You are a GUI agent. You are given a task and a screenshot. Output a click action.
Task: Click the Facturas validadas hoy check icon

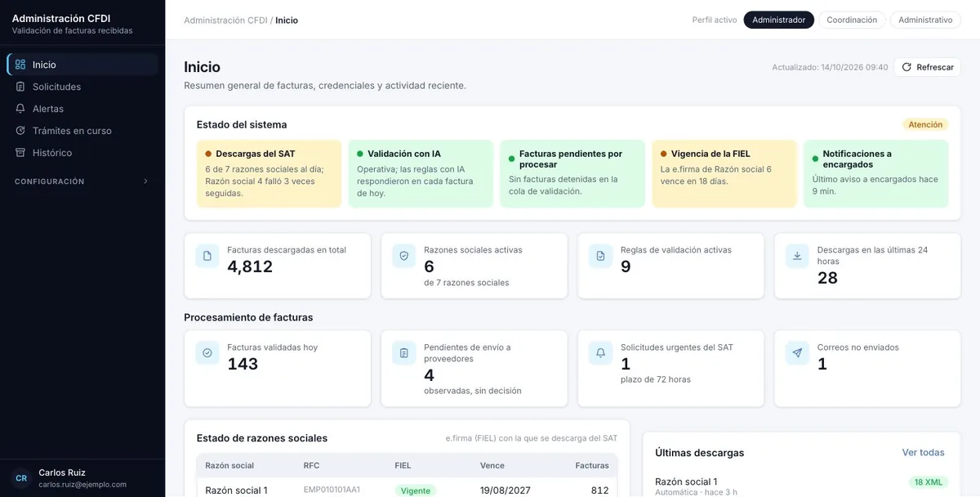[207, 353]
